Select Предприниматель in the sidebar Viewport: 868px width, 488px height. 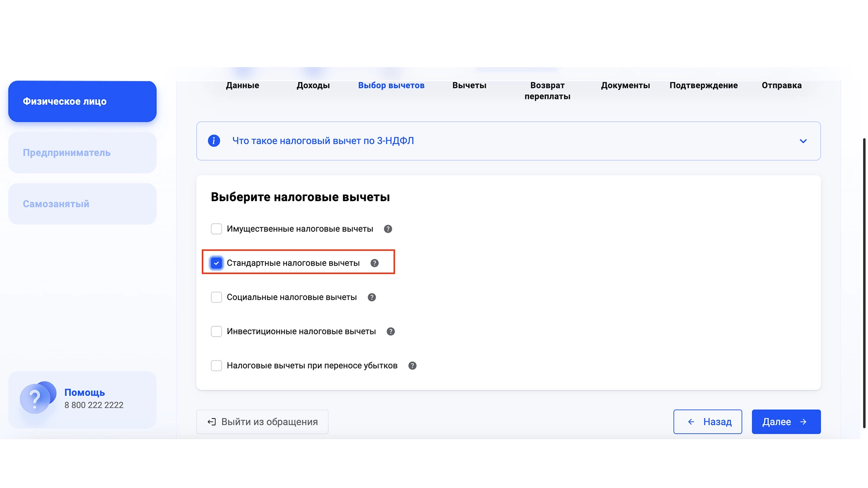click(x=82, y=153)
